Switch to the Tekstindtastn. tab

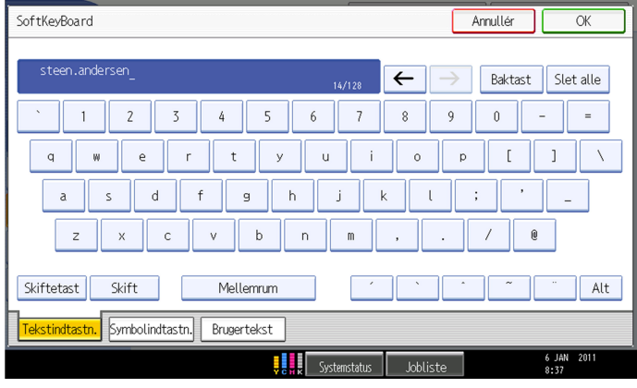click(60, 329)
